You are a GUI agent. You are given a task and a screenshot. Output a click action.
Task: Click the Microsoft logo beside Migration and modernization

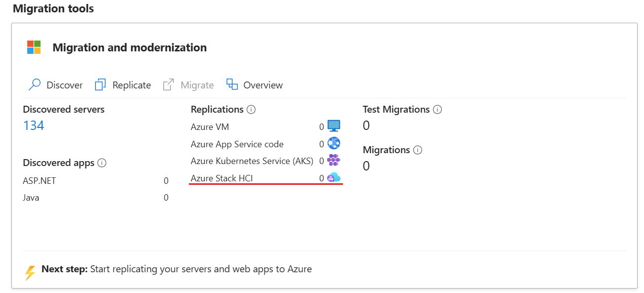click(34, 47)
